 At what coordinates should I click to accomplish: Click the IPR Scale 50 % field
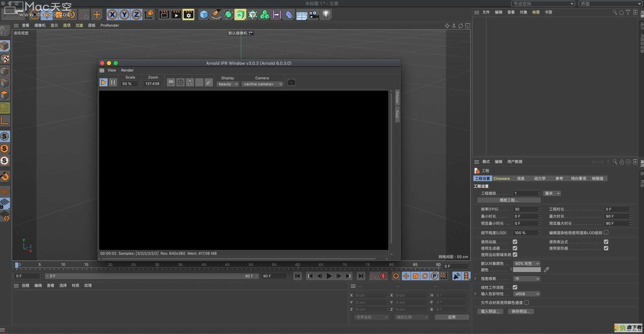[x=131, y=84]
